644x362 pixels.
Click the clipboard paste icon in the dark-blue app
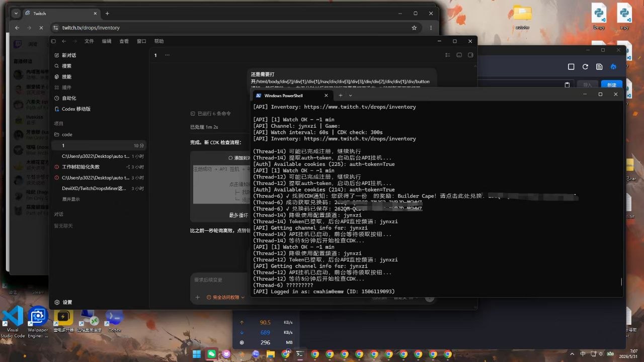pos(567,85)
